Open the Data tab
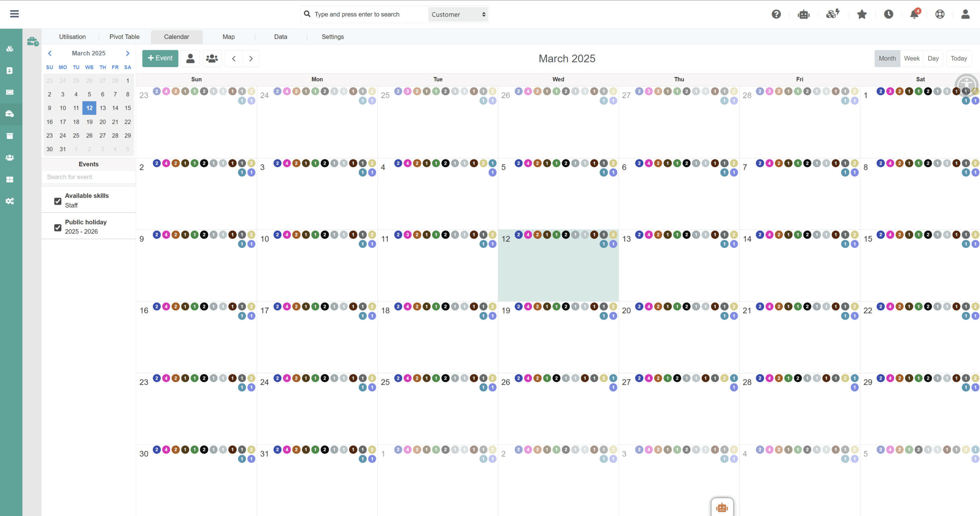 pyautogui.click(x=281, y=37)
